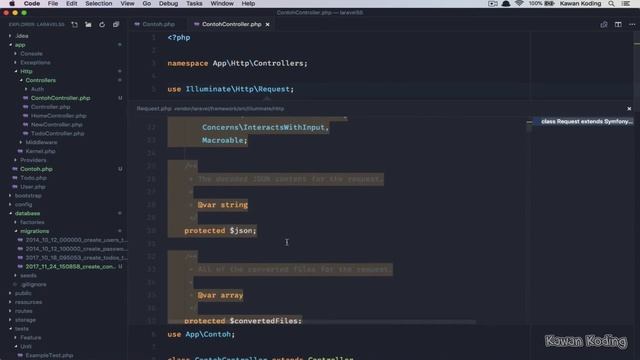Open the Notification Center list icon
This screenshot has width=640, height=360.
(x=626, y=4)
